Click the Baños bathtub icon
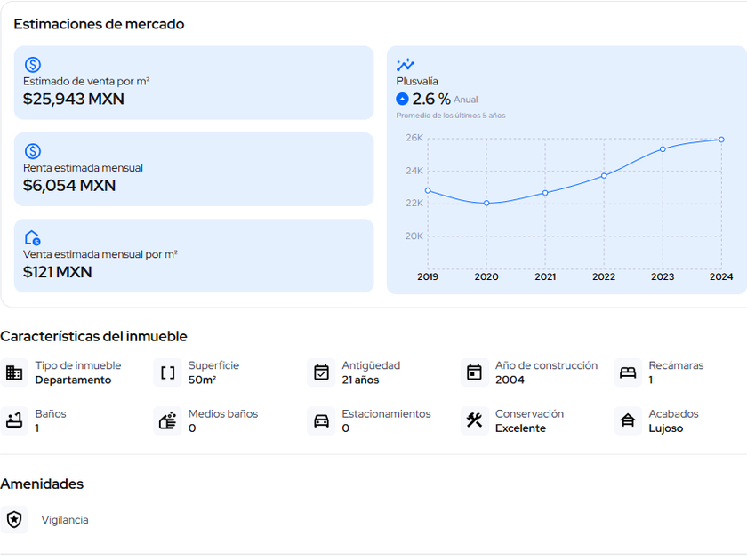 [x=14, y=420]
